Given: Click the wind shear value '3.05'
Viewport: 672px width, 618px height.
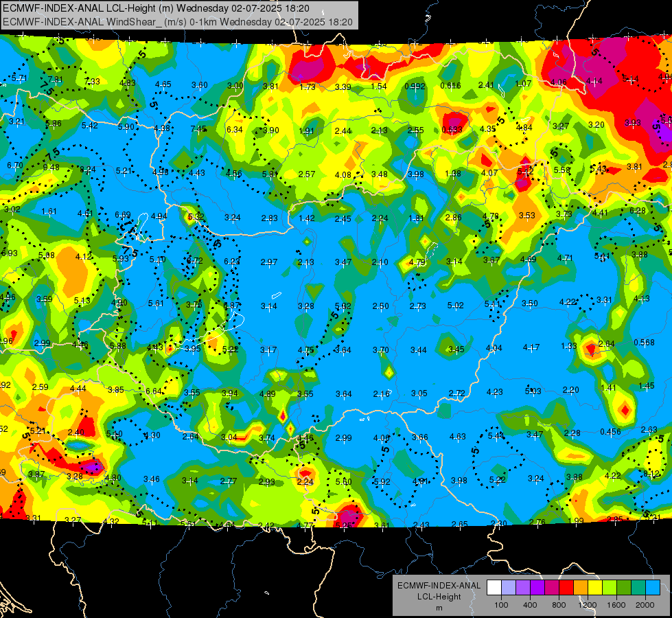Looking at the screenshot, I should pyautogui.click(x=419, y=393).
